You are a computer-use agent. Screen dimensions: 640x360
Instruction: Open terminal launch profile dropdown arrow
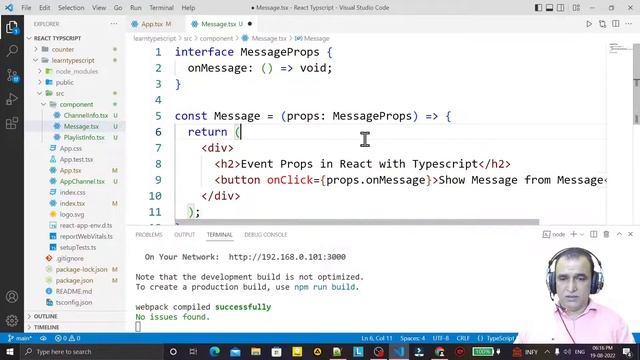582,234
